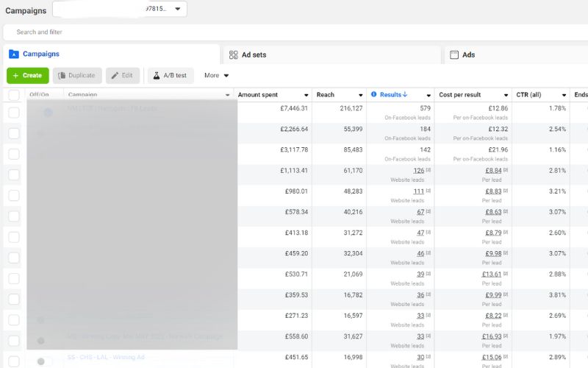The image size is (588, 368).
Task: Switch to the Ads tab
Action: coord(468,55)
